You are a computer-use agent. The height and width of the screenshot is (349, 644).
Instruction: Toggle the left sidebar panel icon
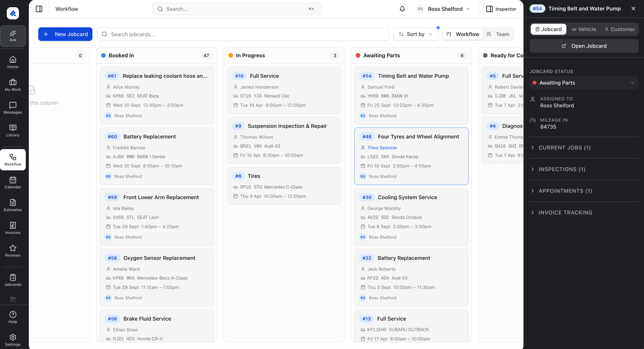[39, 9]
